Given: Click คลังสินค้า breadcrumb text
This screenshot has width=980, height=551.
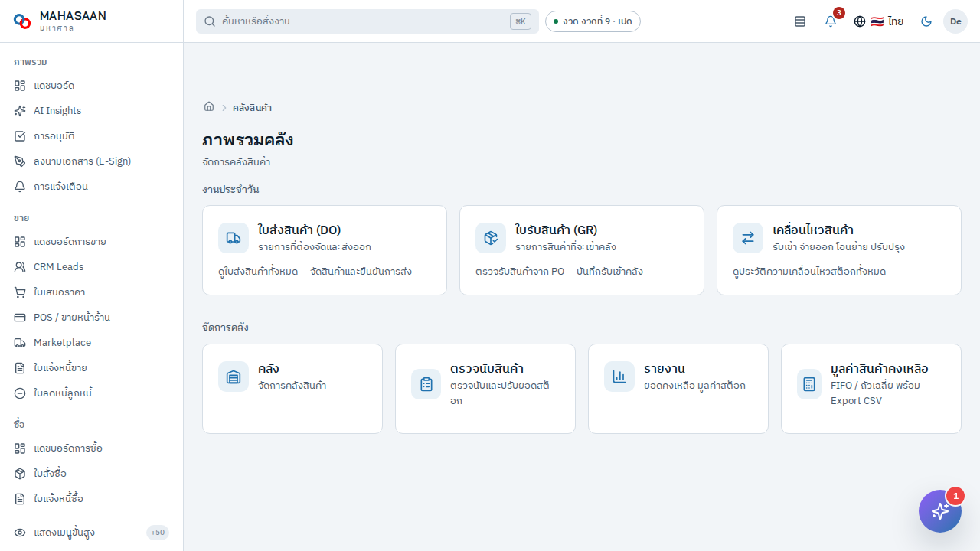Looking at the screenshot, I should pyautogui.click(x=252, y=108).
